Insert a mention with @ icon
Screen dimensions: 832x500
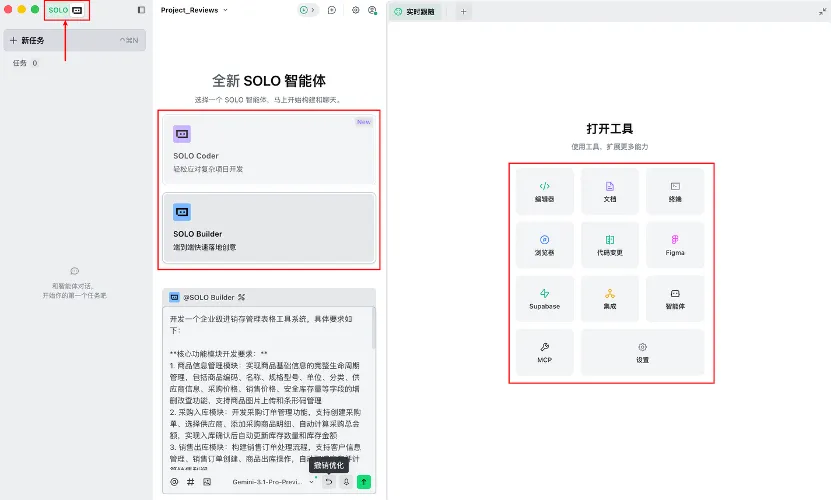[174, 482]
